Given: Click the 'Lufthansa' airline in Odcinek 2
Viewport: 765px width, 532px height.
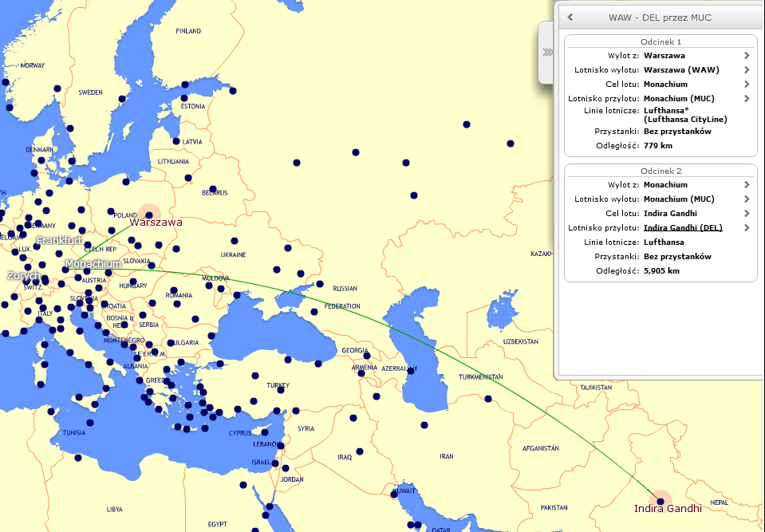Looking at the screenshot, I should click(664, 242).
